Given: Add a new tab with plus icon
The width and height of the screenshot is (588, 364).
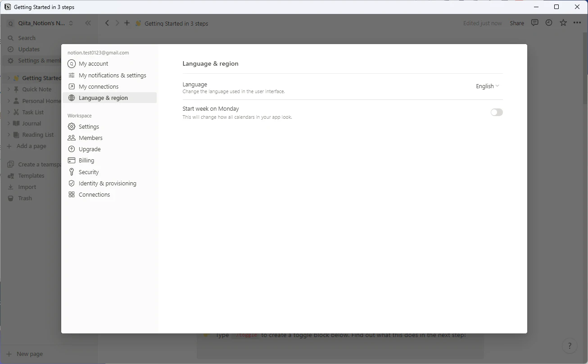Looking at the screenshot, I should pos(127,23).
